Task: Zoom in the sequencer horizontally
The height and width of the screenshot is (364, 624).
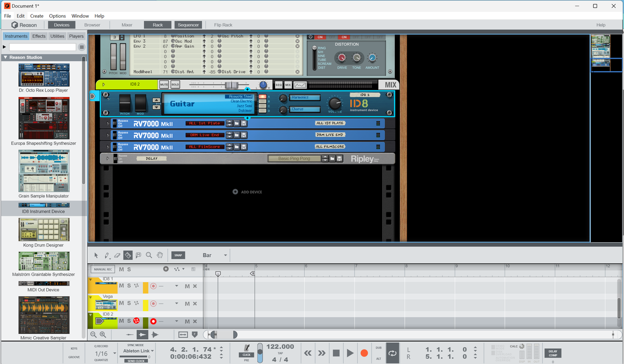Action: [x=103, y=335]
